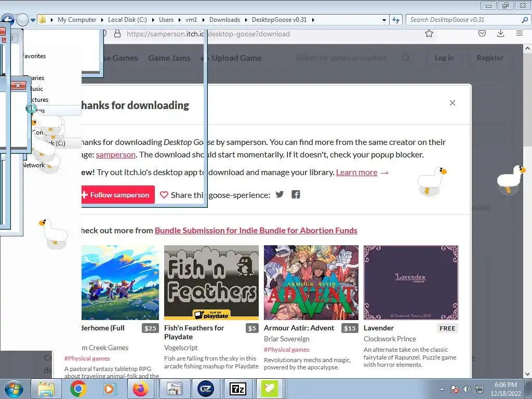Click the 'Clockwork Prince' author name
Image resolution: width=532 pixels, height=399 pixels.
(x=390, y=339)
